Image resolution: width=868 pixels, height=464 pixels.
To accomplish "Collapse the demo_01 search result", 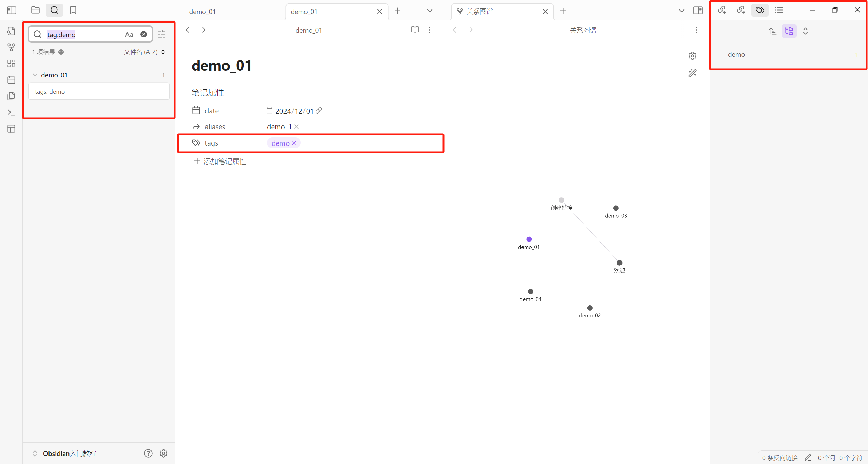I will (35, 75).
